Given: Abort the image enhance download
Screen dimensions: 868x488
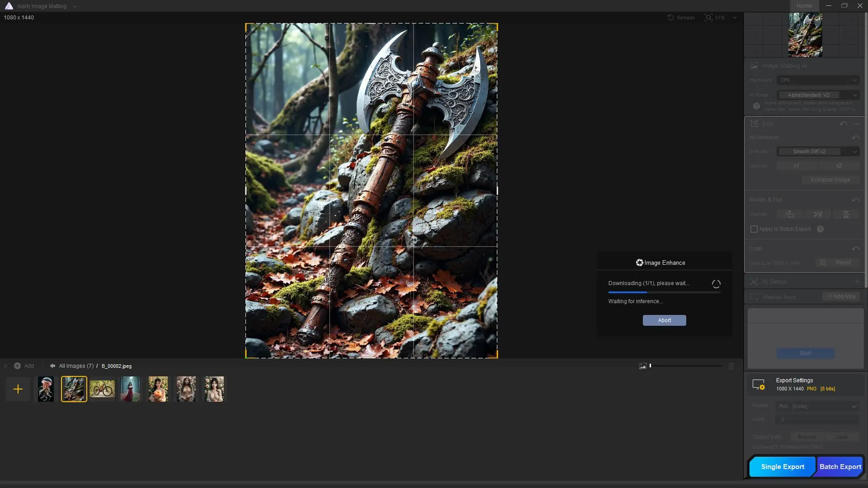Looking at the screenshot, I should pos(664,320).
